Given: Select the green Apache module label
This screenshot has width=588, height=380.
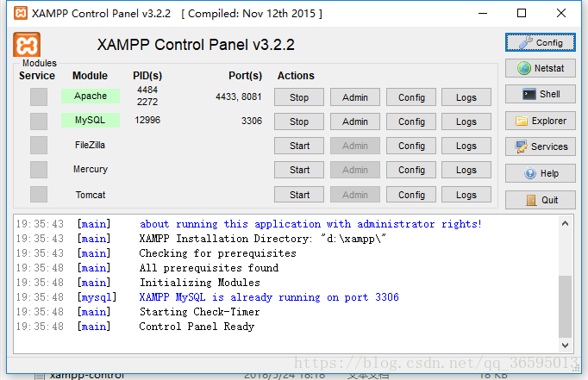Looking at the screenshot, I should point(91,96).
